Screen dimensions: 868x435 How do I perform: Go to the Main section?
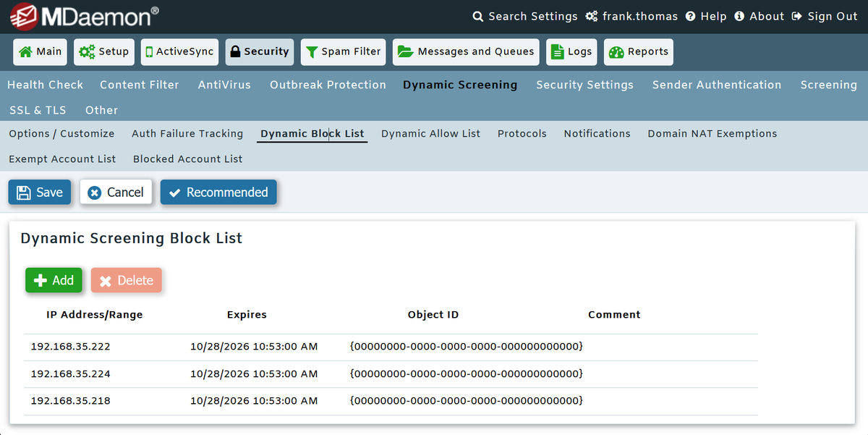click(41, 52)
